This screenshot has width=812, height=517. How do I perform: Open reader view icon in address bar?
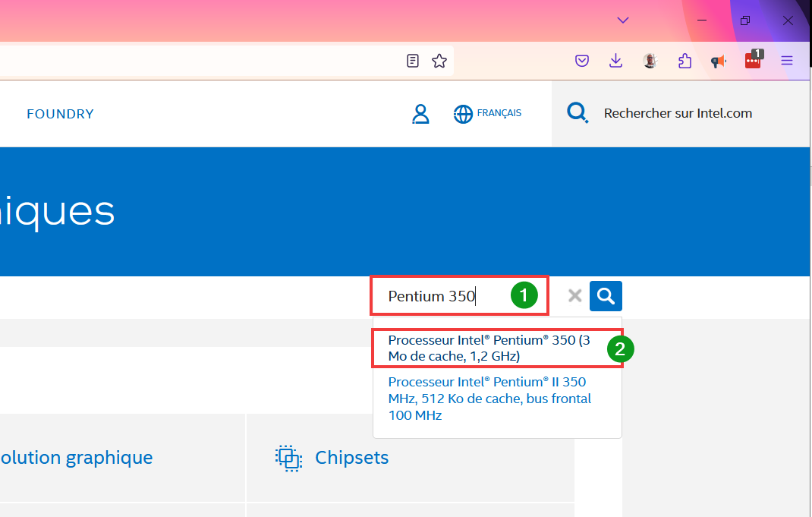[x=412, y=61]
